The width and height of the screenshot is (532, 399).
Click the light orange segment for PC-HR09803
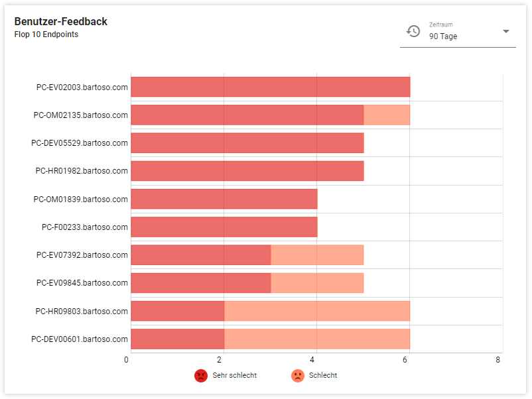pyautogui.click(x=317, y=311)
